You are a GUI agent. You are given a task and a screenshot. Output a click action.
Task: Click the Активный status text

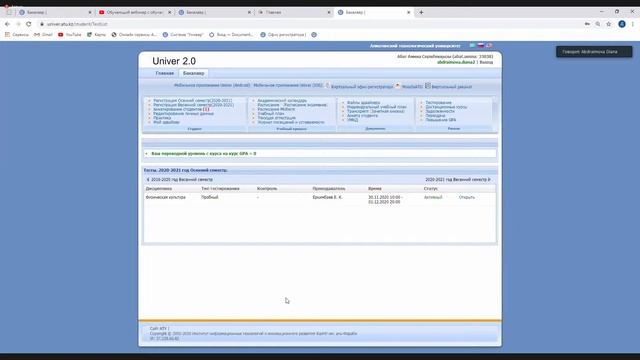point(433,197)
